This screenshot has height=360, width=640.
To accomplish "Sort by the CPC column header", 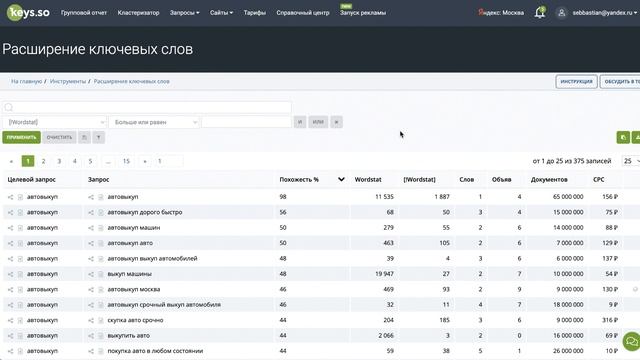I will coord(598,180).
